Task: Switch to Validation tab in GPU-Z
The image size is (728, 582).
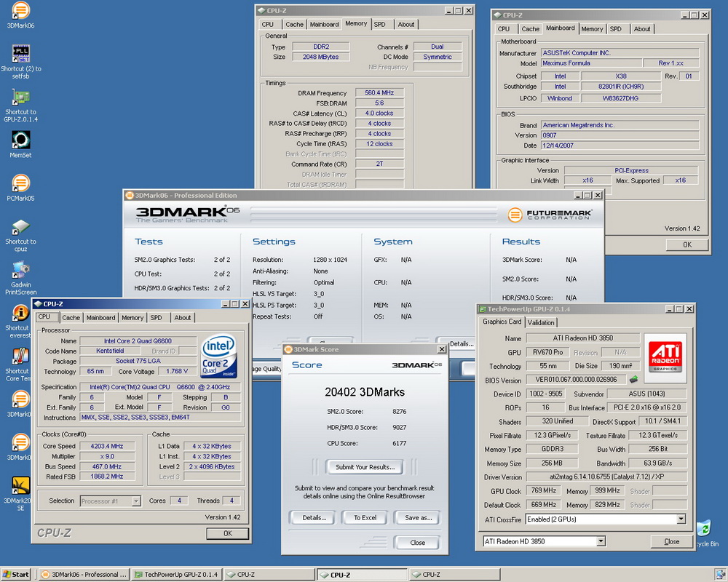Action: click(540, 322)
